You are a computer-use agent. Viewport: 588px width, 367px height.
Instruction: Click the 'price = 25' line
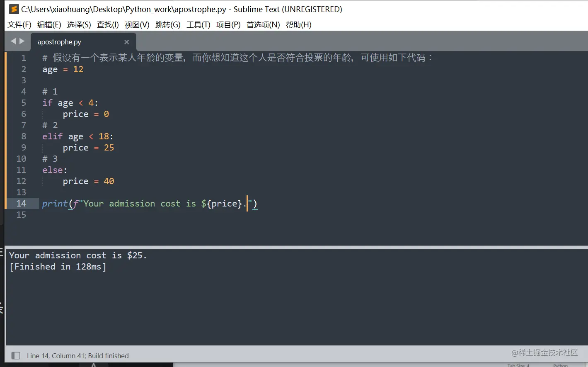click(x=88, y=148)
